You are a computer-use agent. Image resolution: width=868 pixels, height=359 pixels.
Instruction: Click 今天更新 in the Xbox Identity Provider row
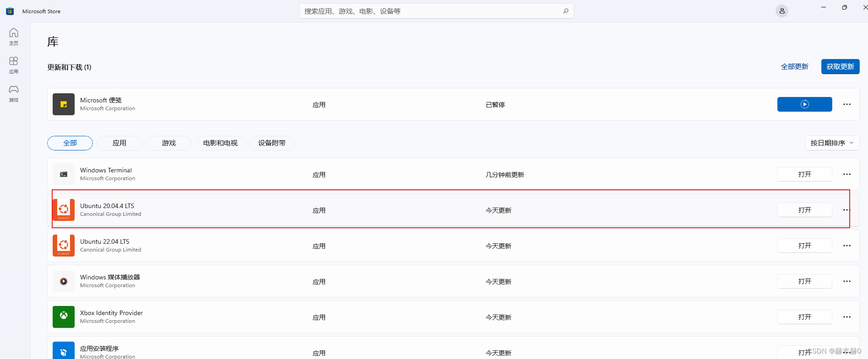[499, 317]
